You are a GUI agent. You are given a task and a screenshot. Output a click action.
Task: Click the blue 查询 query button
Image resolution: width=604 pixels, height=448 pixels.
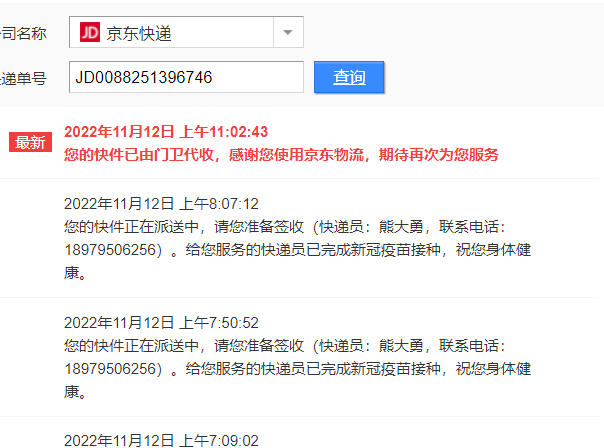coord(349,77)
